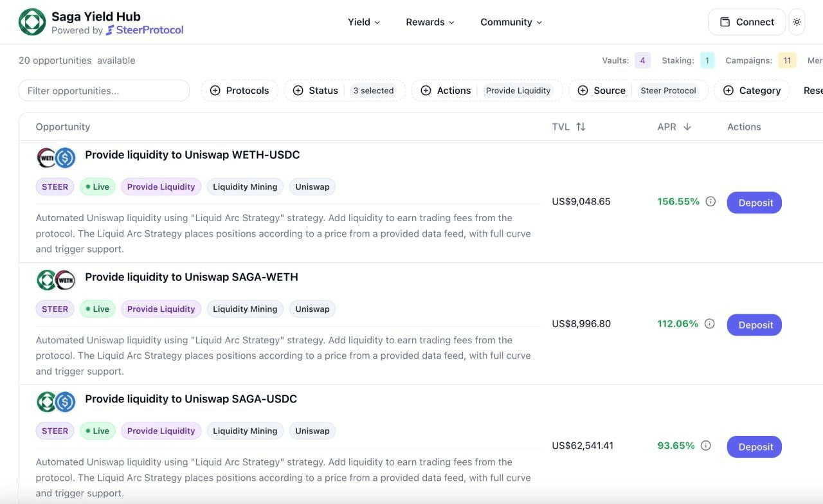The image size is (823, 504).
Task: Deposit into the Uniswap WETH-USDC pool
Action: click(x=754, y=203)
